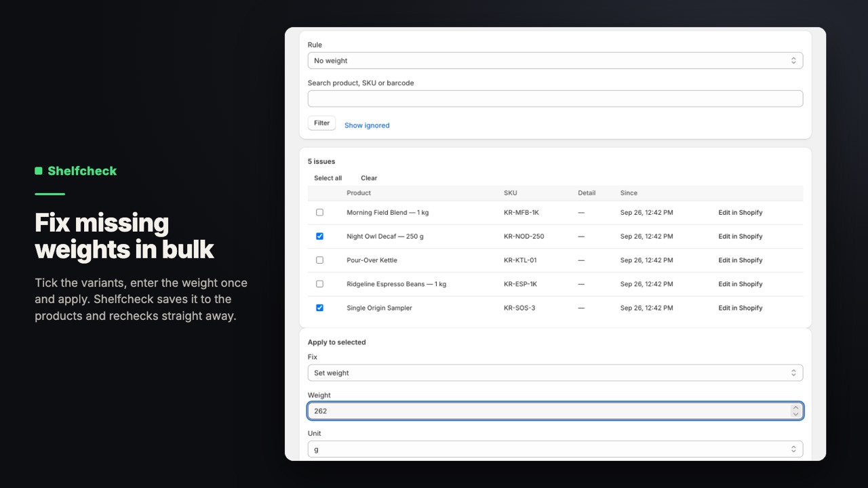Image resolution: width=868 pixels, height=488 pixels.
Task: Open the Rule dropdown showing No weight
Action: click(x=555, y=60)
